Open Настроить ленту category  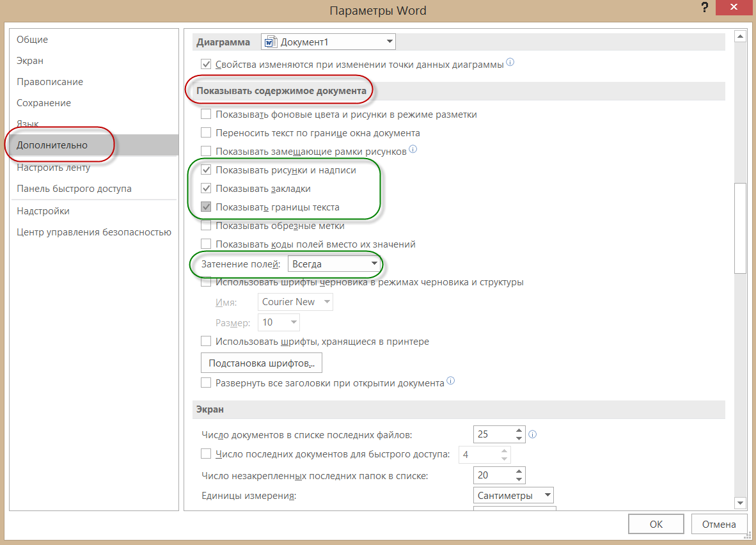tap(94, 168)
